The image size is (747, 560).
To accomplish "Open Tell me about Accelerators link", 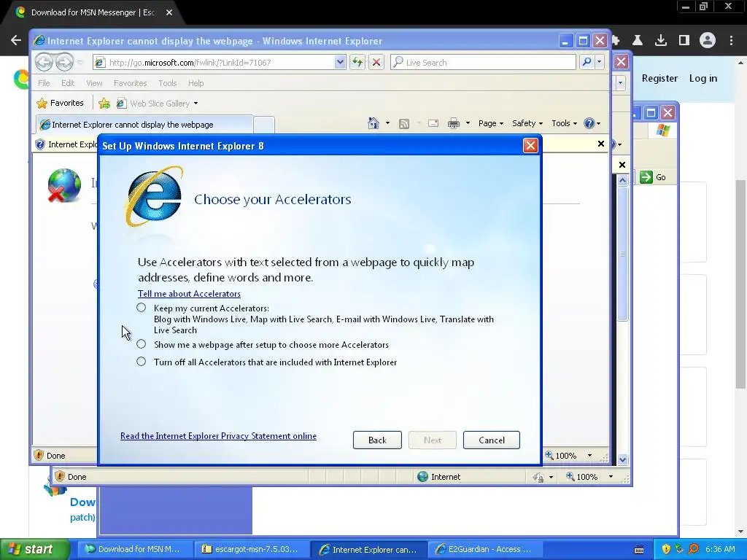I will (x=189, y=294).
